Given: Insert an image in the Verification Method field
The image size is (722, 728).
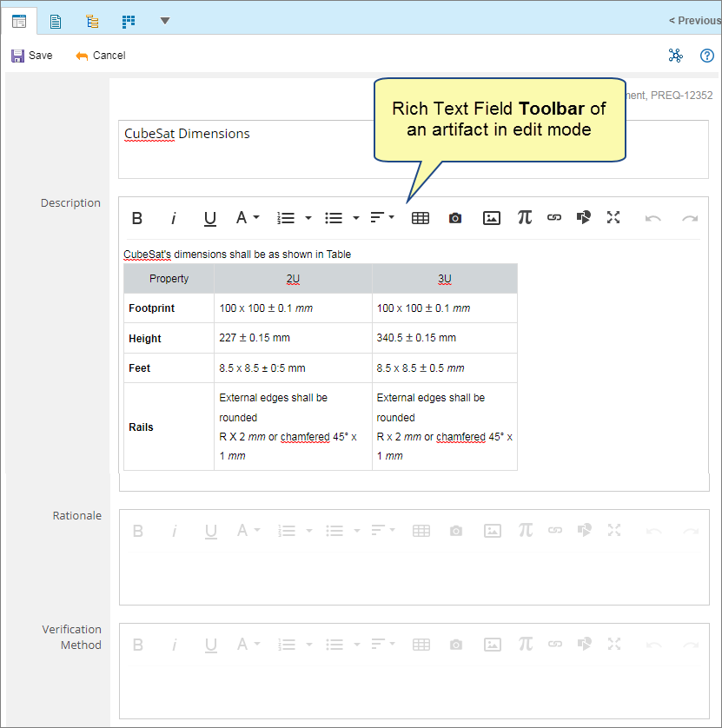Looking at the screenshot, I should point(493,645).
